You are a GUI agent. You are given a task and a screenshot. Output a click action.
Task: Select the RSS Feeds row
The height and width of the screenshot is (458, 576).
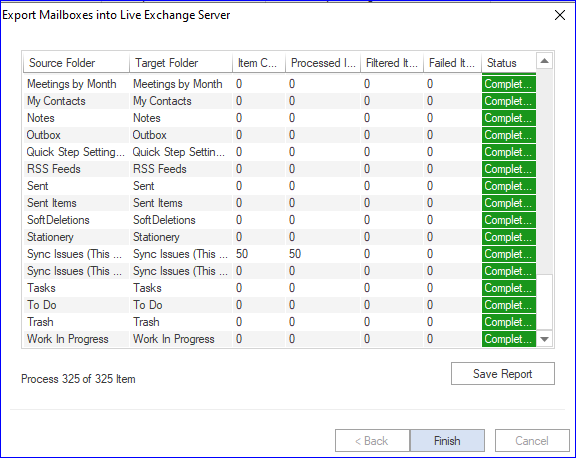coord(280,169)
